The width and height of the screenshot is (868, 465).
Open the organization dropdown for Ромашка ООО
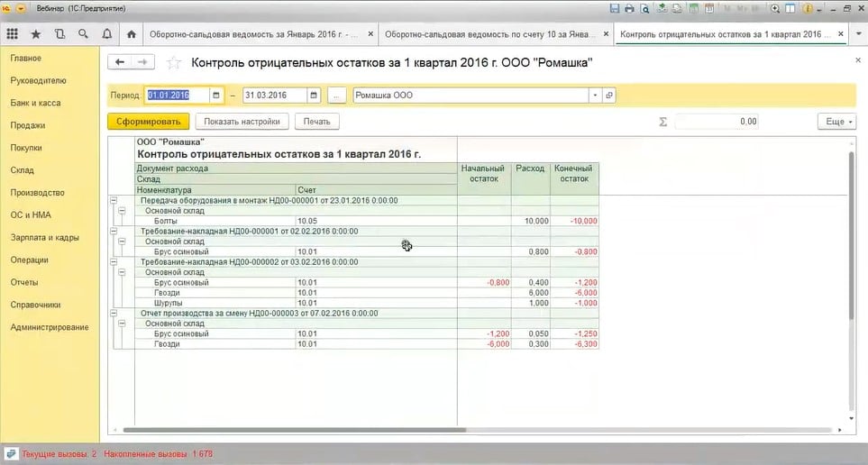coord(595,96)
